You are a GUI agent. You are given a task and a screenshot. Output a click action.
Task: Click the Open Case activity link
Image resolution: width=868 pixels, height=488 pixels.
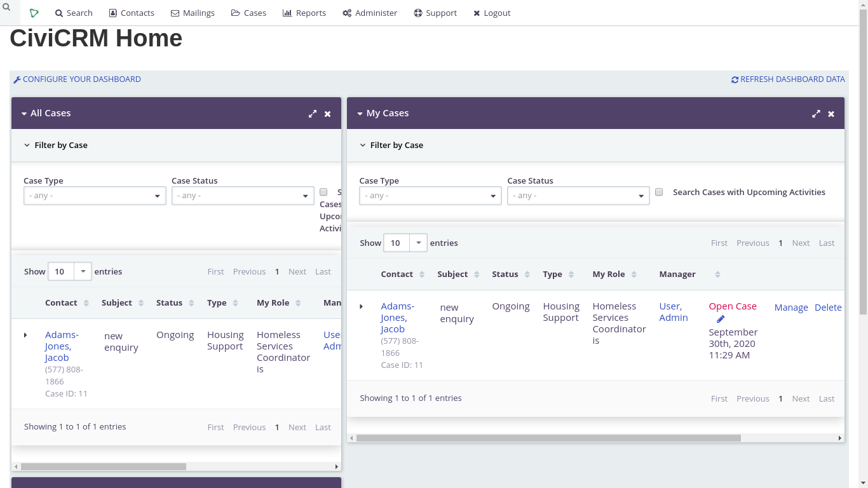coord(733,306)
